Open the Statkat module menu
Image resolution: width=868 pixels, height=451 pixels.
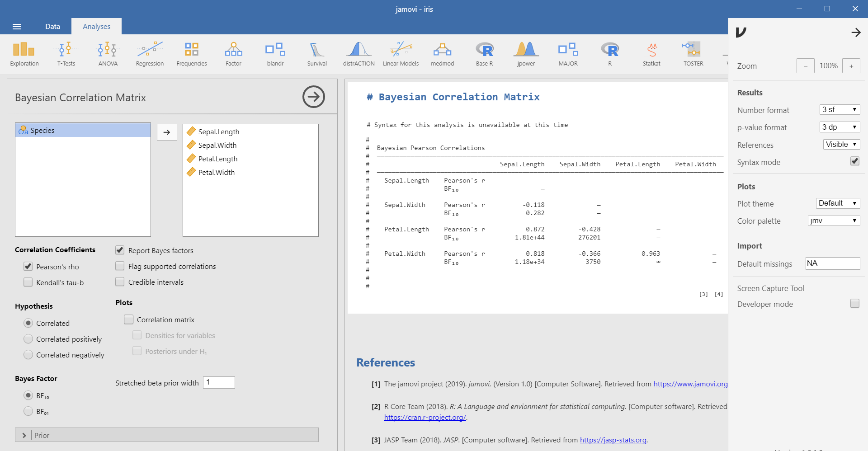click(x=651, y=54)
